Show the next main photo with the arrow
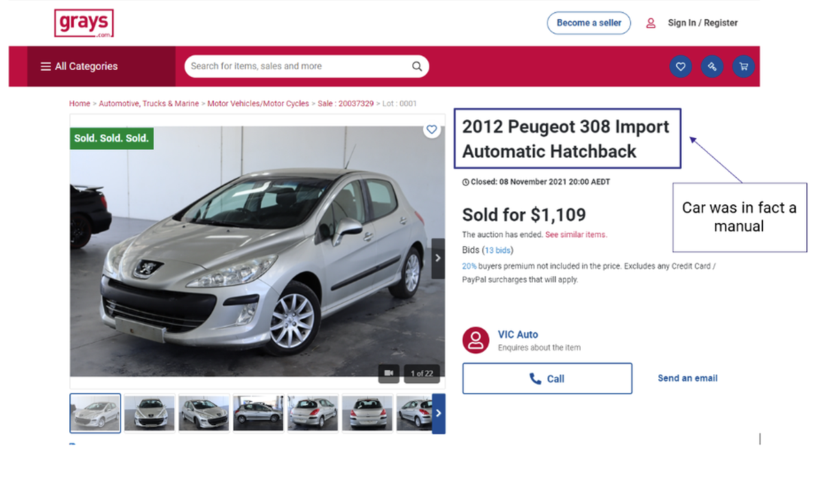Image resolution: width=816 pixels, height=504 pixels. (438, 259)
